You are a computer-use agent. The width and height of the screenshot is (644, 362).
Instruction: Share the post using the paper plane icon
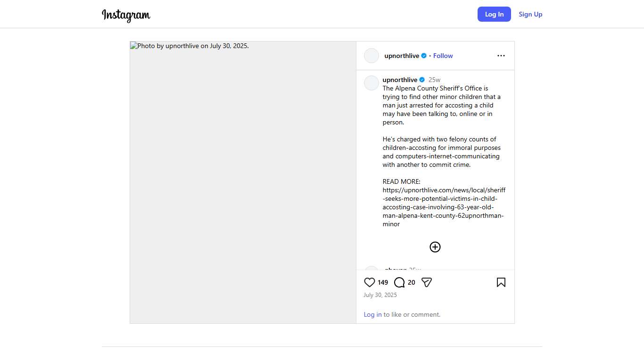click(x=427, y=282)
